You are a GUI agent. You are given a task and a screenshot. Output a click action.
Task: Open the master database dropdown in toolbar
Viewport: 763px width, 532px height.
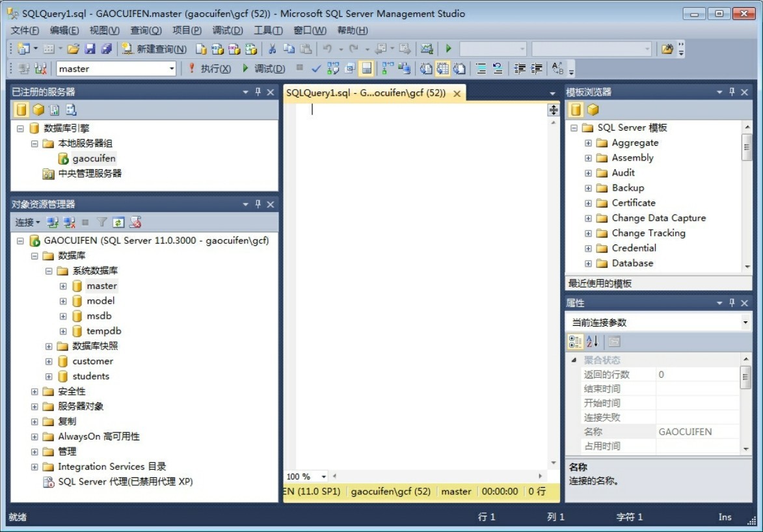[172, 69]
